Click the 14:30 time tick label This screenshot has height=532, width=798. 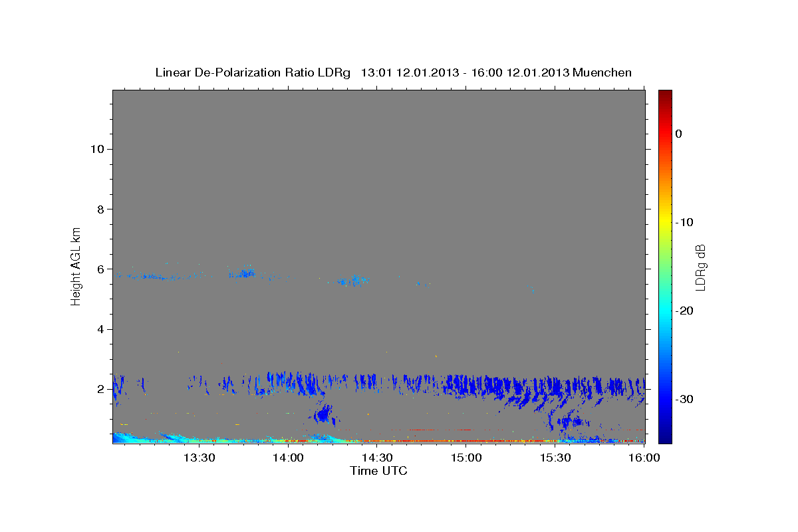pyautogui.click(x=378, y=458)
